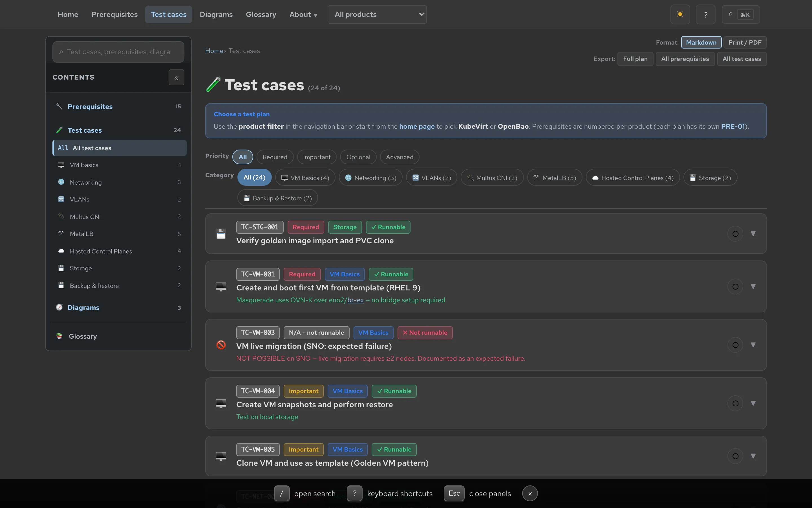Click the floppy icon beside Storage in sidebar
This screenshot has width=812, height=508.
click(x=61, y=268)
